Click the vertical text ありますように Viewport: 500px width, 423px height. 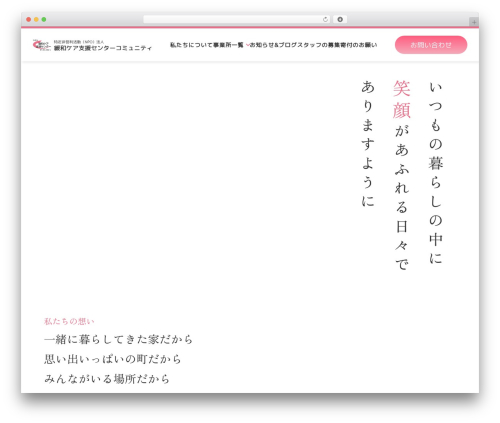pos(368,143)
